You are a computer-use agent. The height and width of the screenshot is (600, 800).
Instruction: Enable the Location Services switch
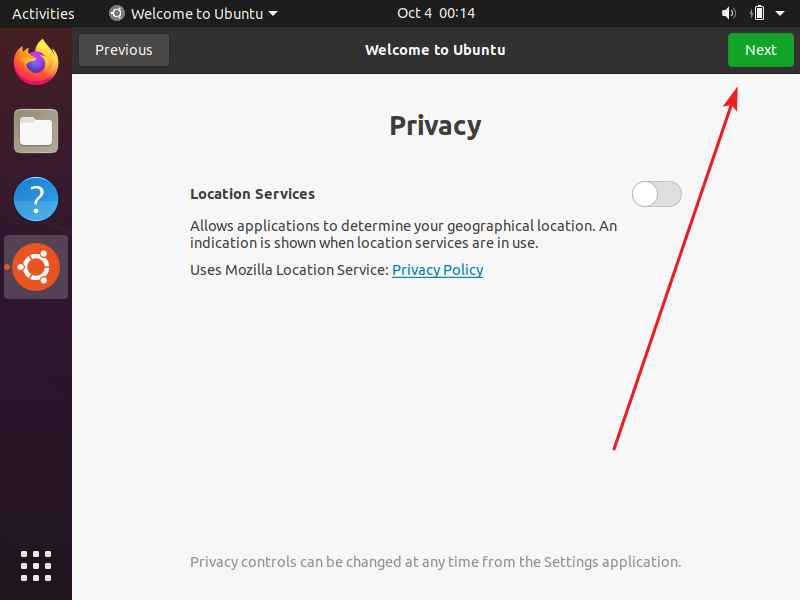click(657, 194)
